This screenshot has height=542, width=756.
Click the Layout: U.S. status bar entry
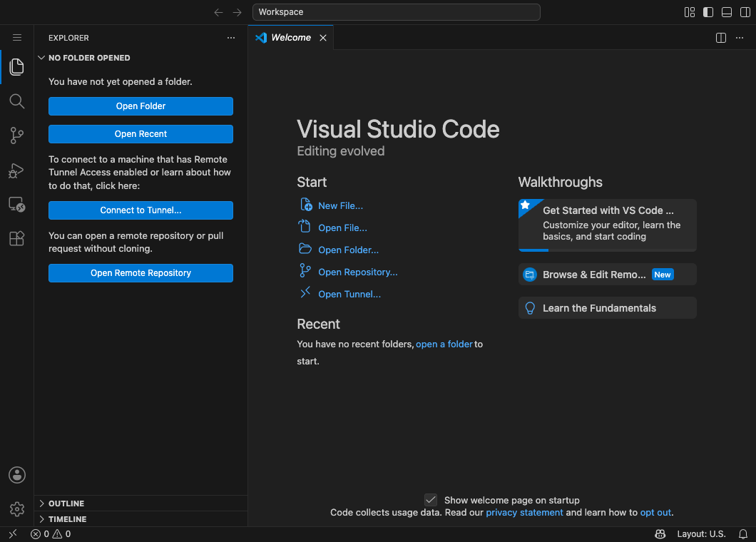point(701,534)
